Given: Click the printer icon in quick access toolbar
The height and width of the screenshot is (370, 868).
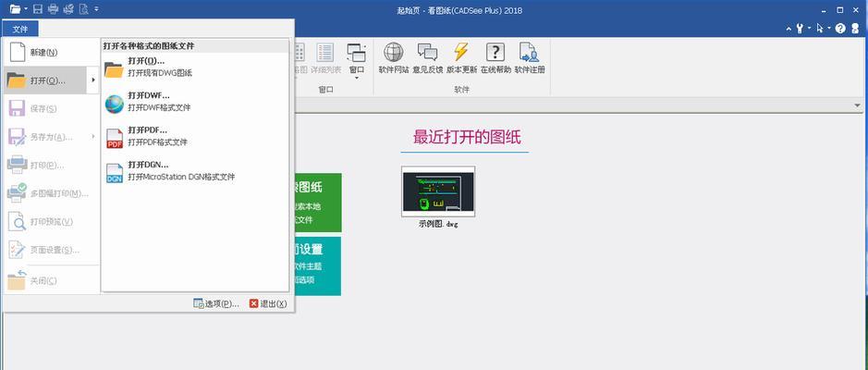Looking at the screenshot, I should point(53,9).
